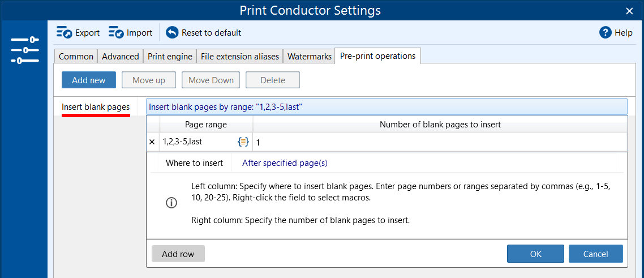Viewport: 644px width, 278px height.
Task: Open the Advanced tab
Action: pyautogui.click(x=120, y=57)
